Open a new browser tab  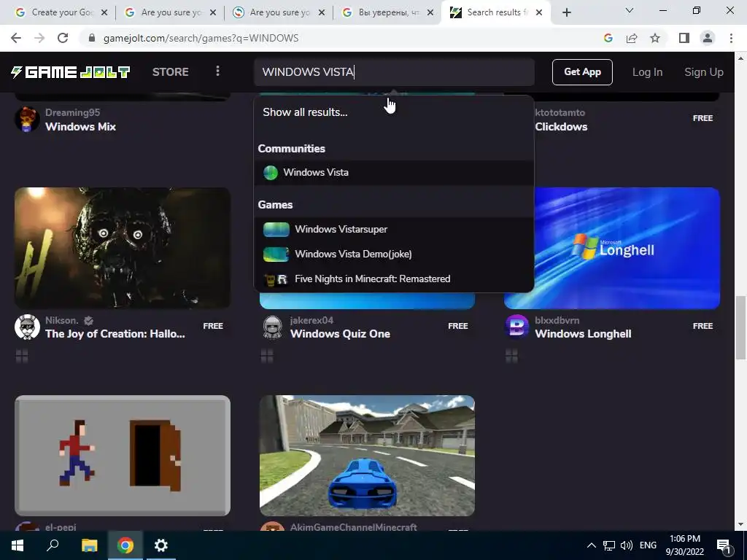tap(566, 12)
